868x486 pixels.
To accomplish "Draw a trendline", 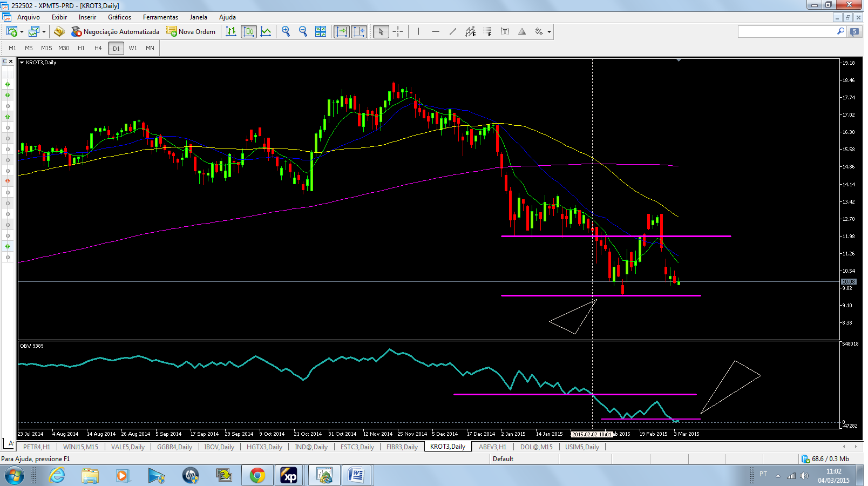I will pyautogui.click(x=453, y=32).
